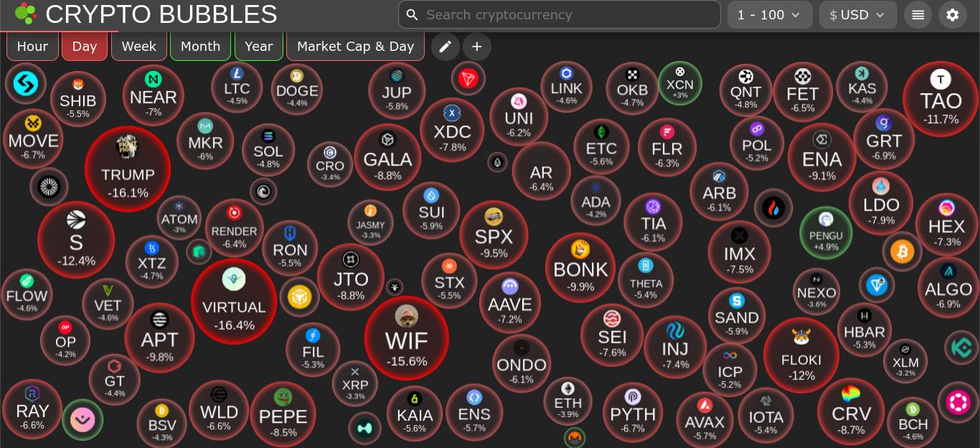This screenshot has height=448, width=980.
Task: Open the settings gear icon
Action: [x=953, y=14]
